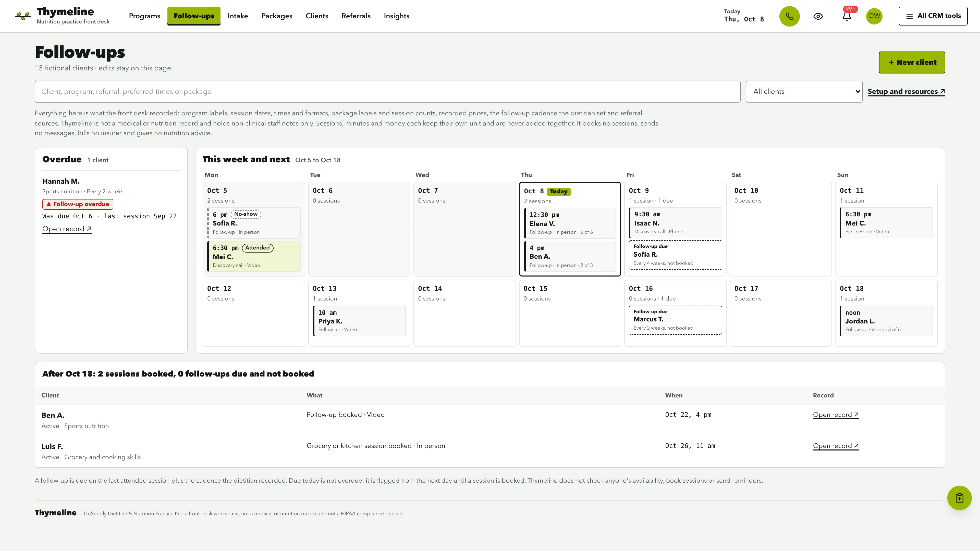Open record link for Luis F.
This screenshot has width=980, height=551.
click(x=836, y=446)
